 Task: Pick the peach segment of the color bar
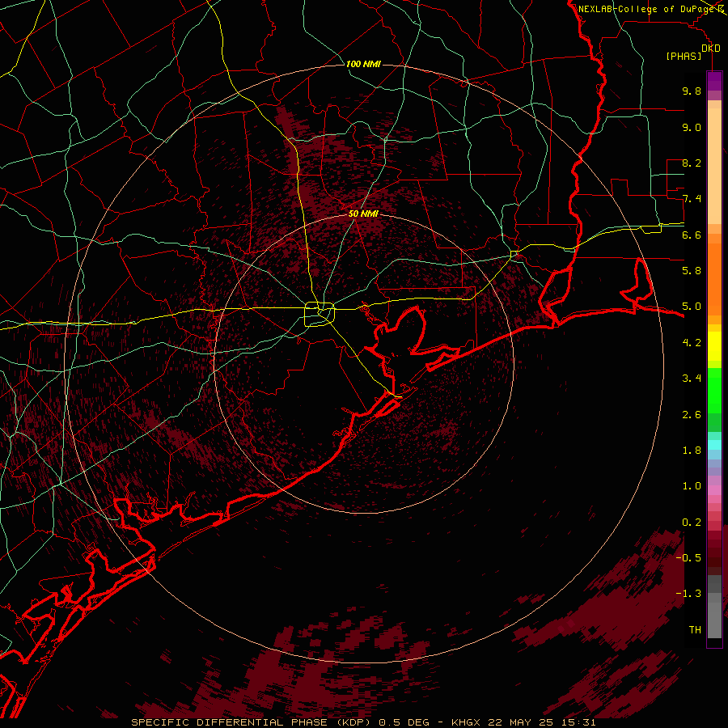pyautogui.click(x=714, y=166)
